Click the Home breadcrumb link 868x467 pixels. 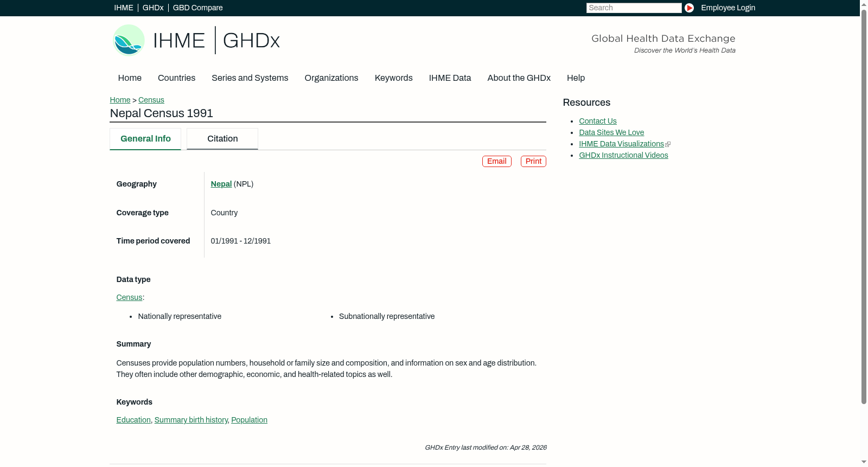click(x=120, y=100)
